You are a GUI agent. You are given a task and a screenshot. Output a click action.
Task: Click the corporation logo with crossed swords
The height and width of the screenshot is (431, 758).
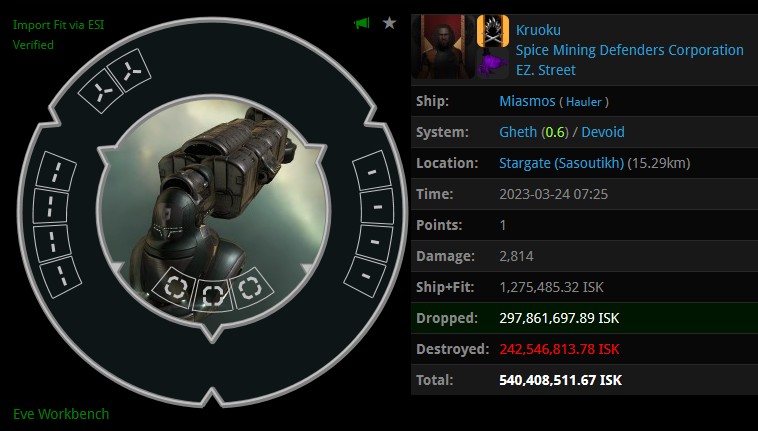click(493, 30)
